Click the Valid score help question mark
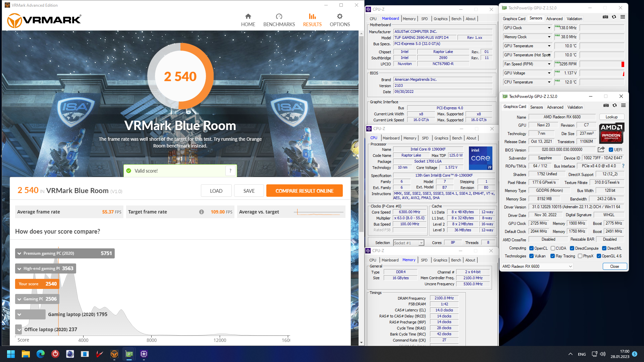 tap(230, 171)
